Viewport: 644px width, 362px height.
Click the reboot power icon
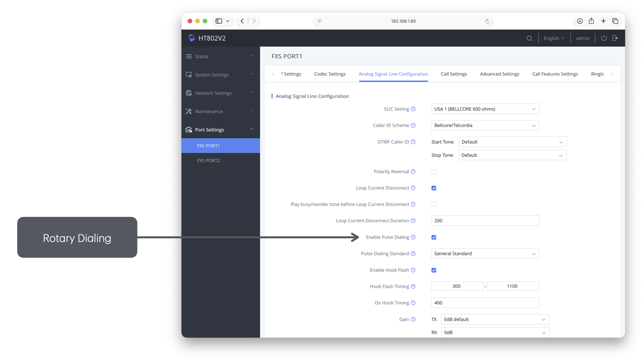point(604,38)
